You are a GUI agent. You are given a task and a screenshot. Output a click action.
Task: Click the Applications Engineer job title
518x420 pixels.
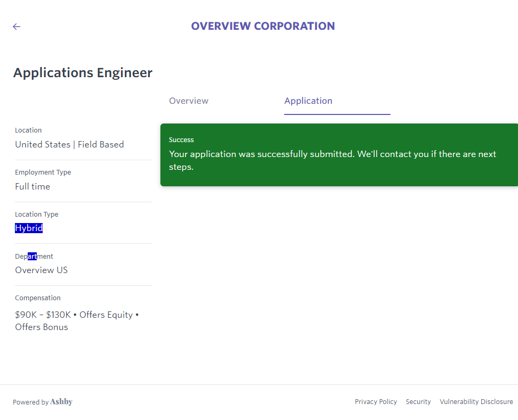pyautogui.click(x=83, y=73)
